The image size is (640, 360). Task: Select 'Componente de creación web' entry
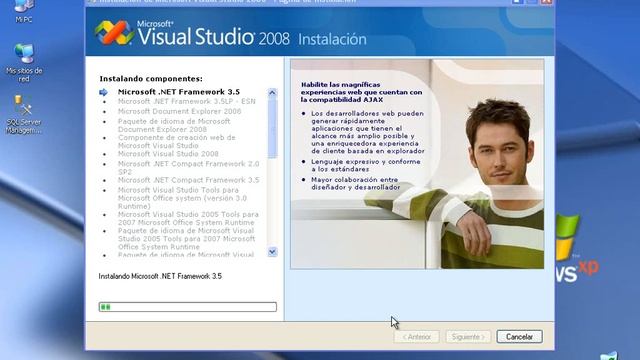point(177,142)
